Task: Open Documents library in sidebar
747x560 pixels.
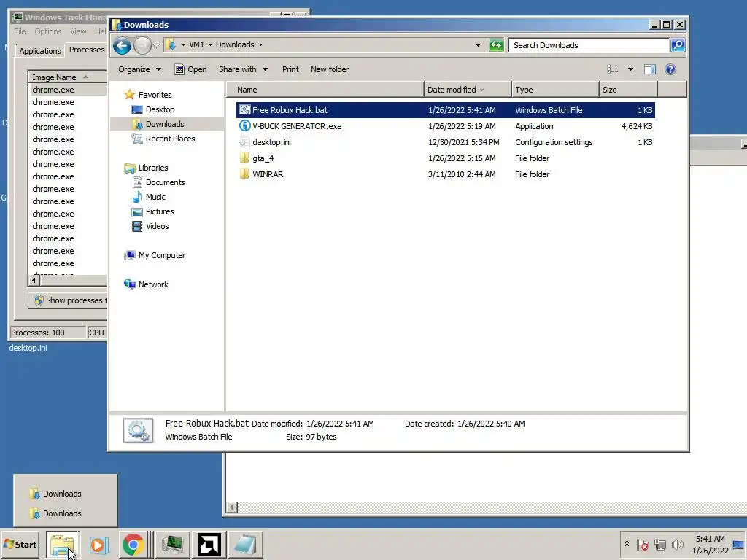Action: 165,182
